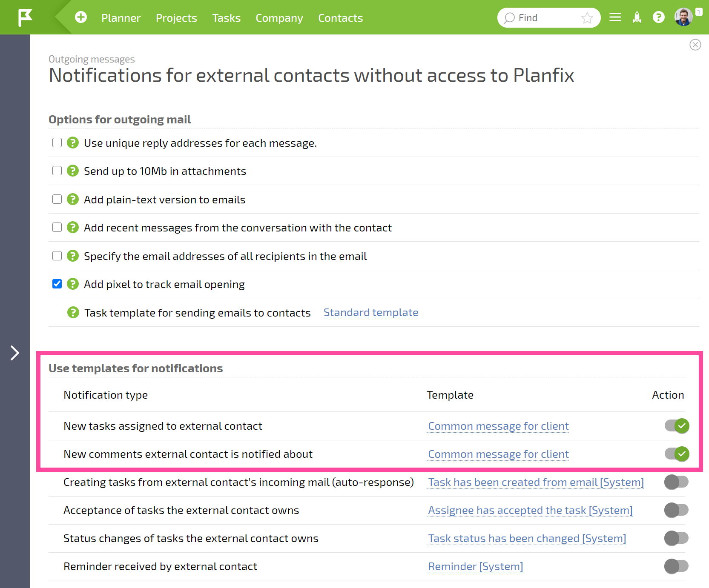709x588 pixels.
Task: Enable Reminder received by external contact toggle
Action: [x=676, y=566]
